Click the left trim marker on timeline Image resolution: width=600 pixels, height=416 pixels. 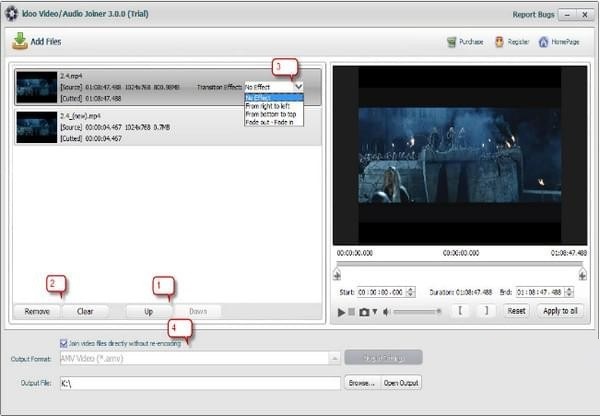tap(337, 274)
